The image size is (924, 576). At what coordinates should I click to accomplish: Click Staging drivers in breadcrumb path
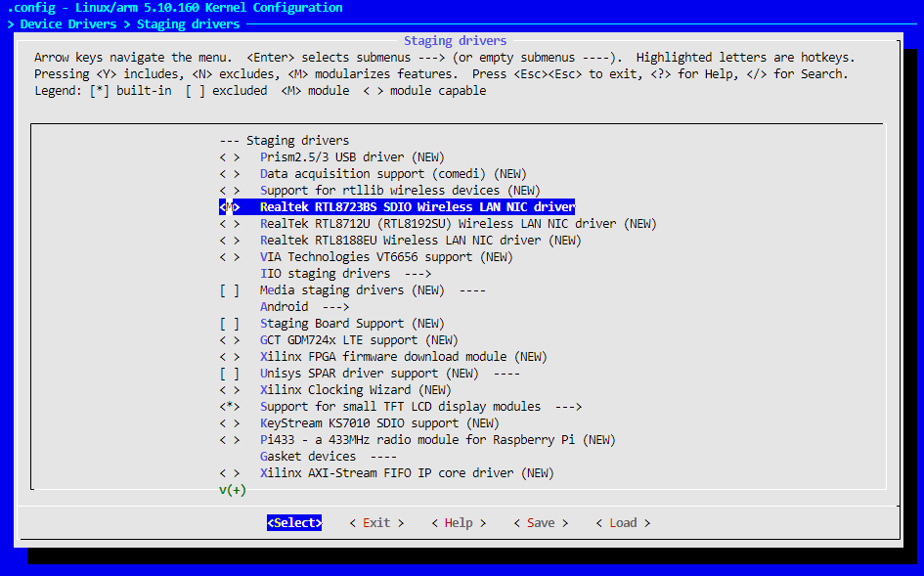(x=188, y=24)
